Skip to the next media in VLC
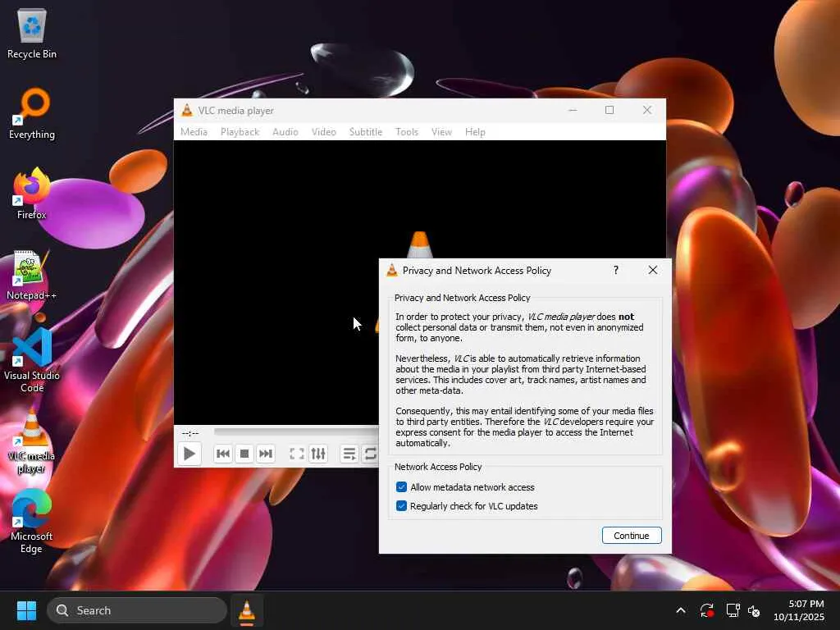840x630 pixels. [266, 454]
